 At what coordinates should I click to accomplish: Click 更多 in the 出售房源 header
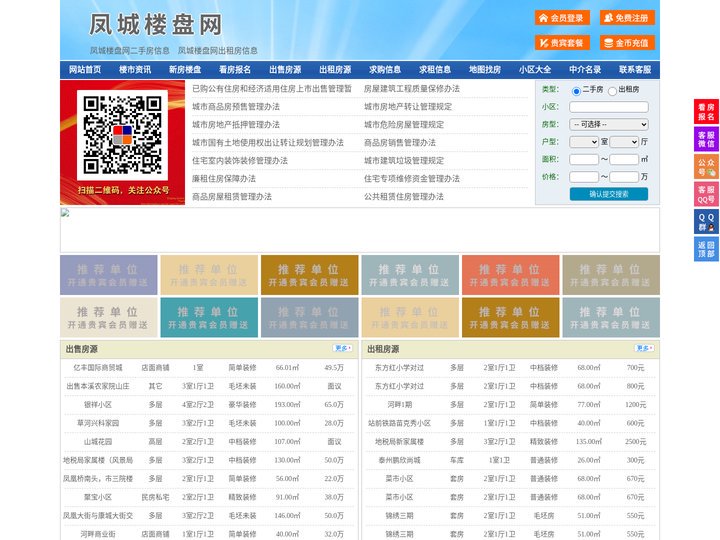(343, 349)
